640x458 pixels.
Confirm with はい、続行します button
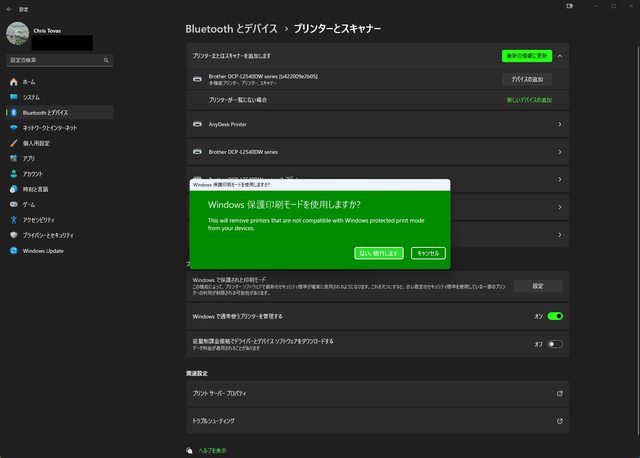(379, 253)
